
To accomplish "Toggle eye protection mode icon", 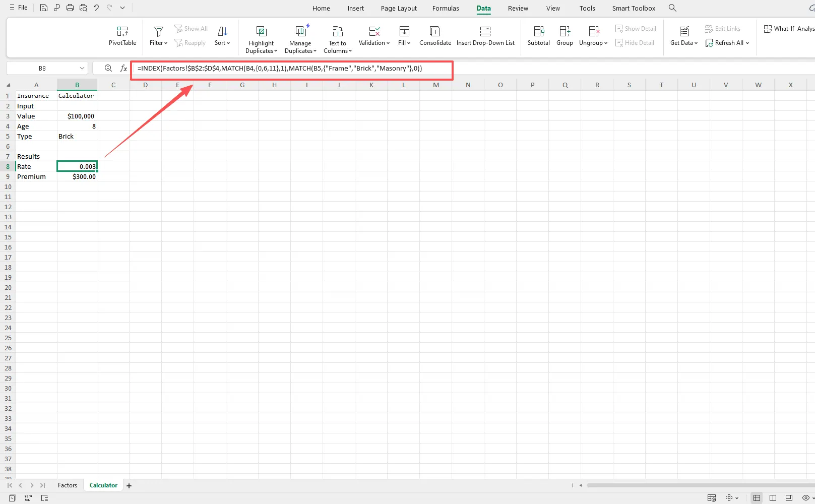I will (806, 498).
